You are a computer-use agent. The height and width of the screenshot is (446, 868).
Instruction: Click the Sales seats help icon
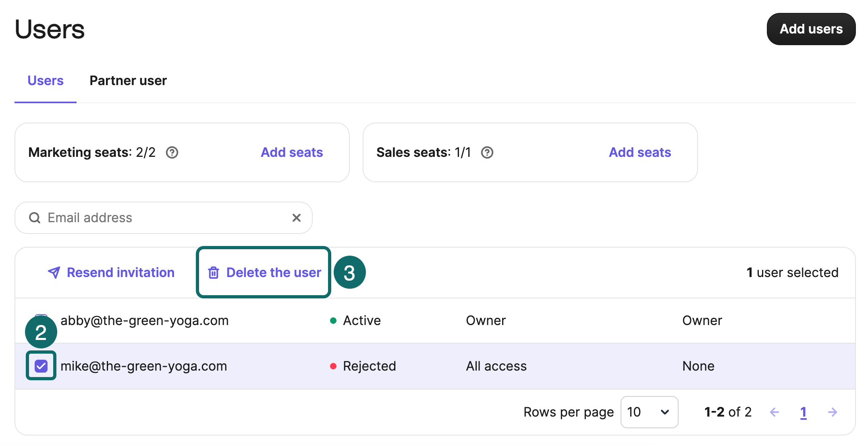click(x=487, y=152)
